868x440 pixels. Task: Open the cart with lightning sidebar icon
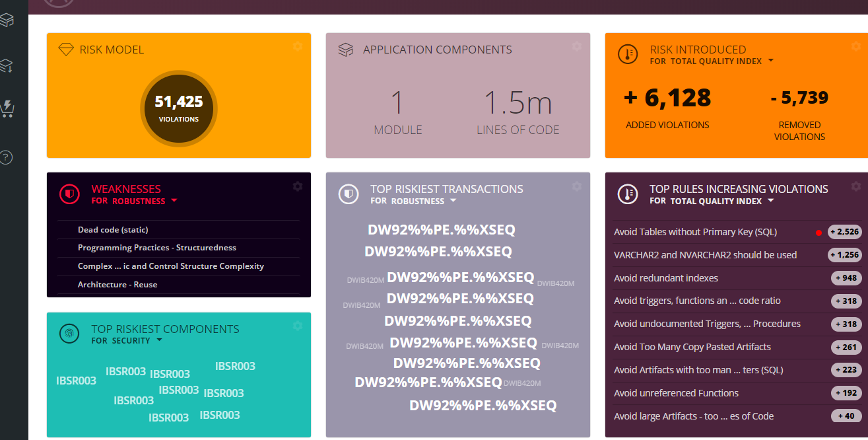pos(7,109)
